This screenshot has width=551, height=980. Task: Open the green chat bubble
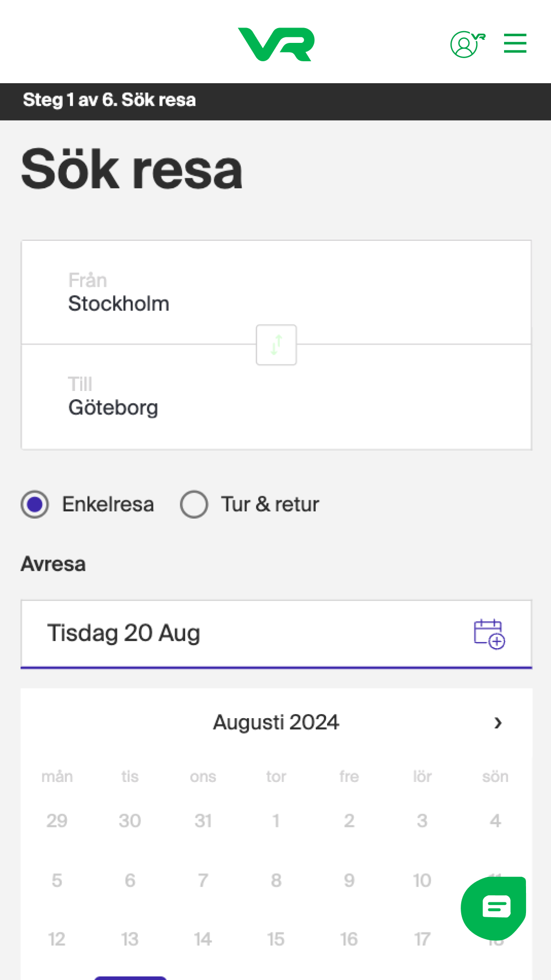493,908
